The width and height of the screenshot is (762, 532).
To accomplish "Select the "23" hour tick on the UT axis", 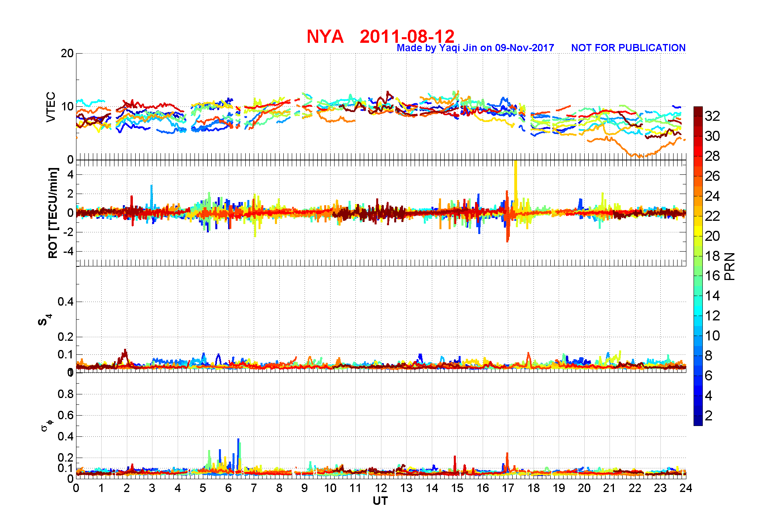I will (660, 488).
